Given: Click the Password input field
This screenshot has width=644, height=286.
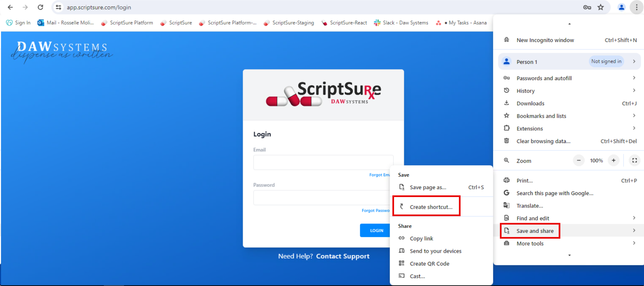Looking at the screenshot, I should [x=321, y=198].
